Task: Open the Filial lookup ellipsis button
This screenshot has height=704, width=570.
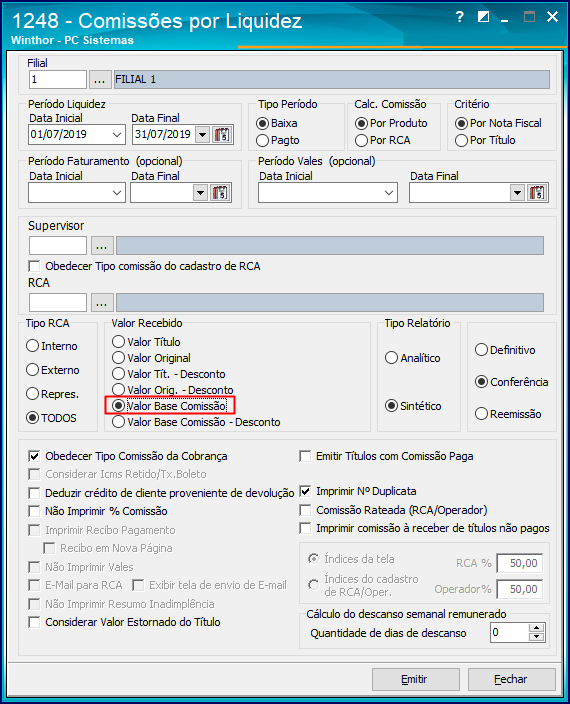Action: click(x=100, y=79)
